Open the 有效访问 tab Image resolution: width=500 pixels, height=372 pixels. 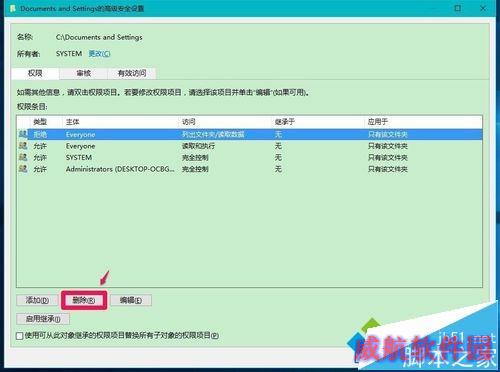(132, 73)
